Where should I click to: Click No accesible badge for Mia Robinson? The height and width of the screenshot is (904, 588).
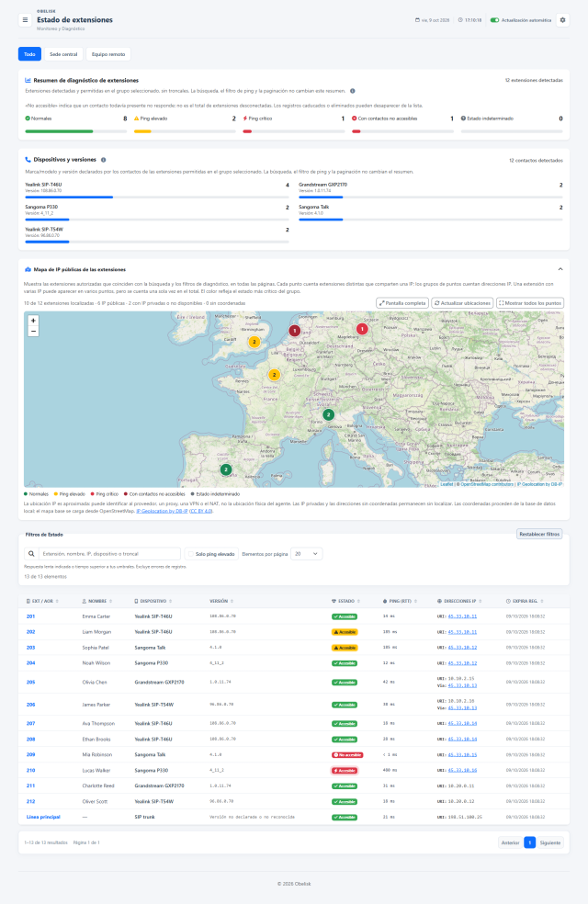pos(347,754)
